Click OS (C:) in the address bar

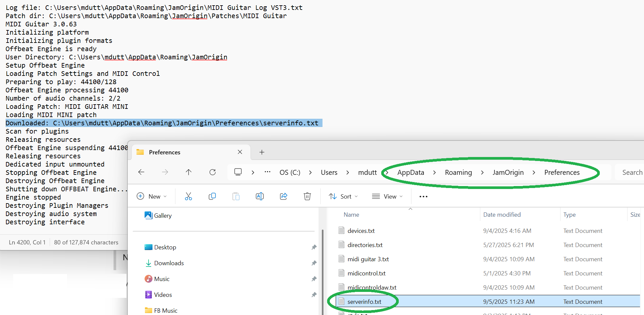coord(290,173)
